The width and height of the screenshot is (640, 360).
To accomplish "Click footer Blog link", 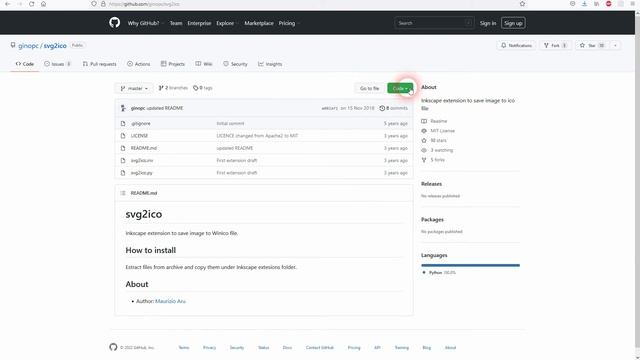I will coord(427,348).
